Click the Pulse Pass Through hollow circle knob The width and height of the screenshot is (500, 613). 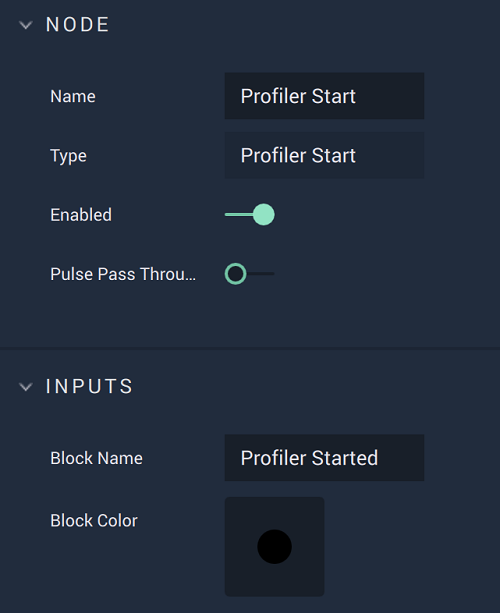click(235, 274)
